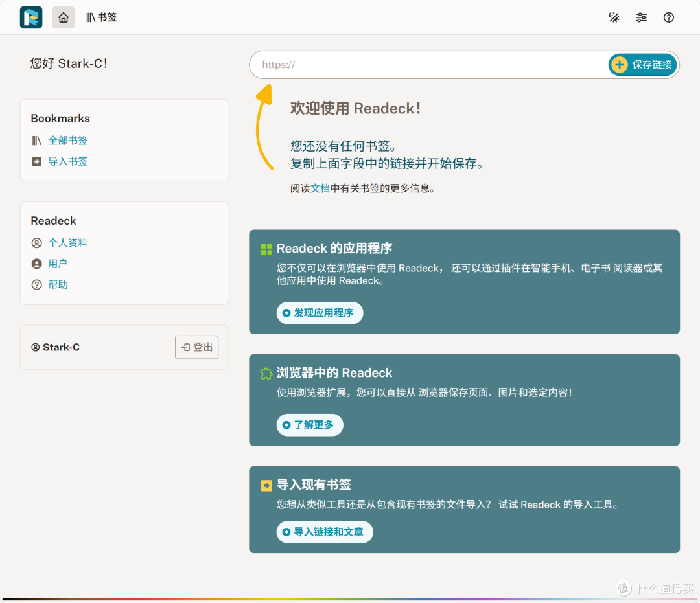Click 导入链接和文章 import links button
The width and height of the screenshot is (700, 603).
[x=325, y=532]
